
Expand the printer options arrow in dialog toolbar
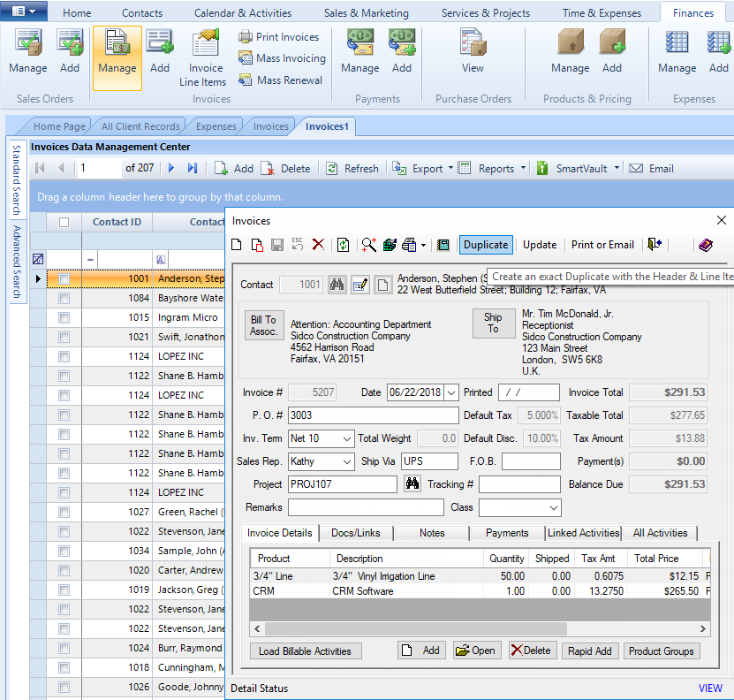423,245
